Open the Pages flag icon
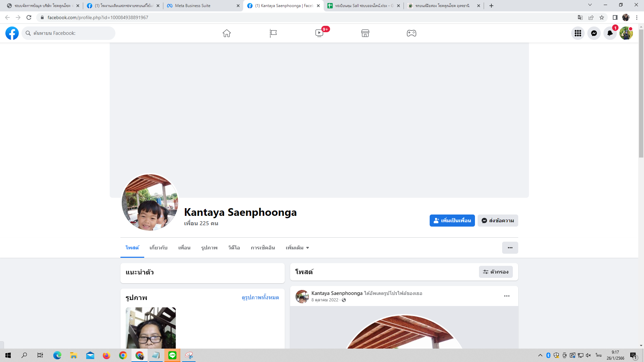Image resolution: width=644 pixels, height=362 pixels. [273, 33]
